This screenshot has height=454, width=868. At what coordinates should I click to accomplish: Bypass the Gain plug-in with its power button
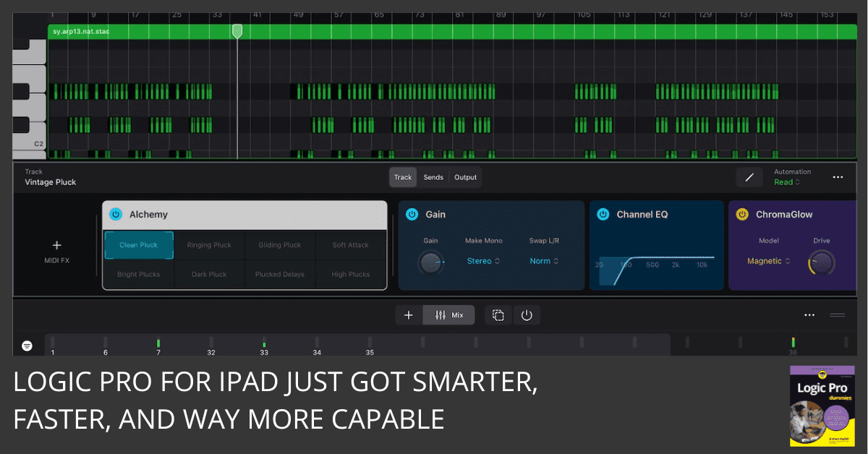click(x=412, y=215)
